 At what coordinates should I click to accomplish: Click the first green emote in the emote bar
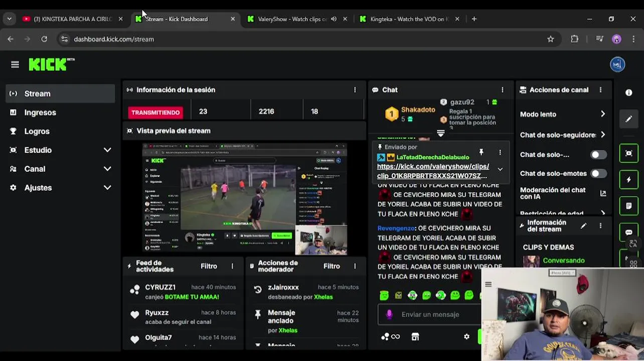pyautogui.click(x=384, y=295)
